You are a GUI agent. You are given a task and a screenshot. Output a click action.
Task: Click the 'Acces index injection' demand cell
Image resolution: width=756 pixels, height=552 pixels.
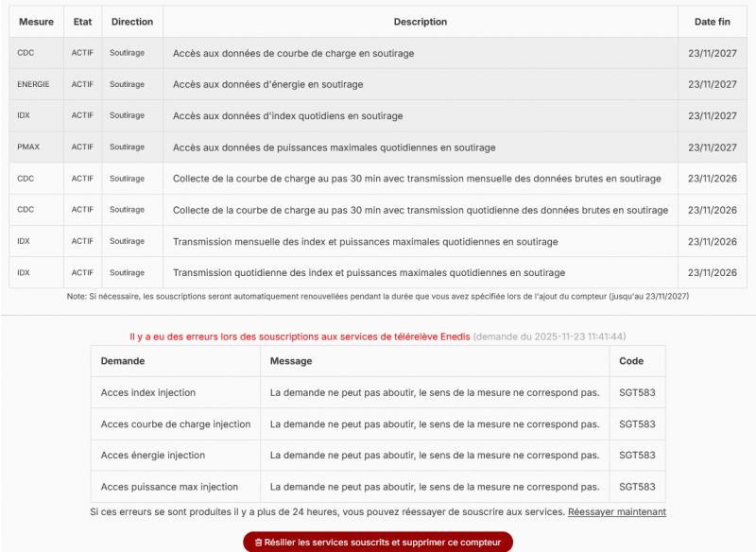148,392
